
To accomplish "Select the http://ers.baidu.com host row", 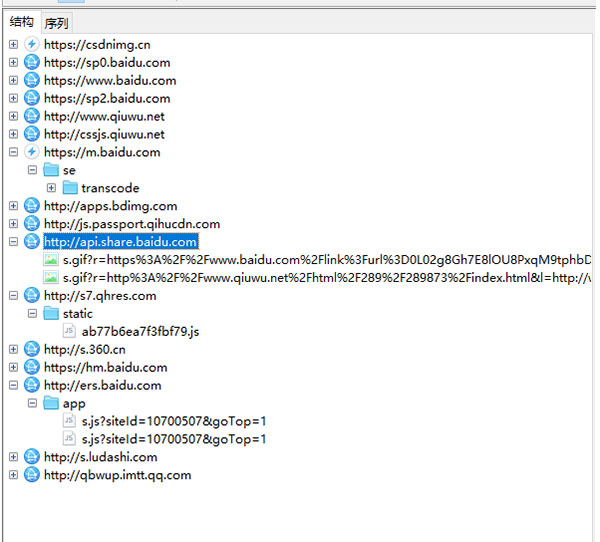I will point(103,385).
